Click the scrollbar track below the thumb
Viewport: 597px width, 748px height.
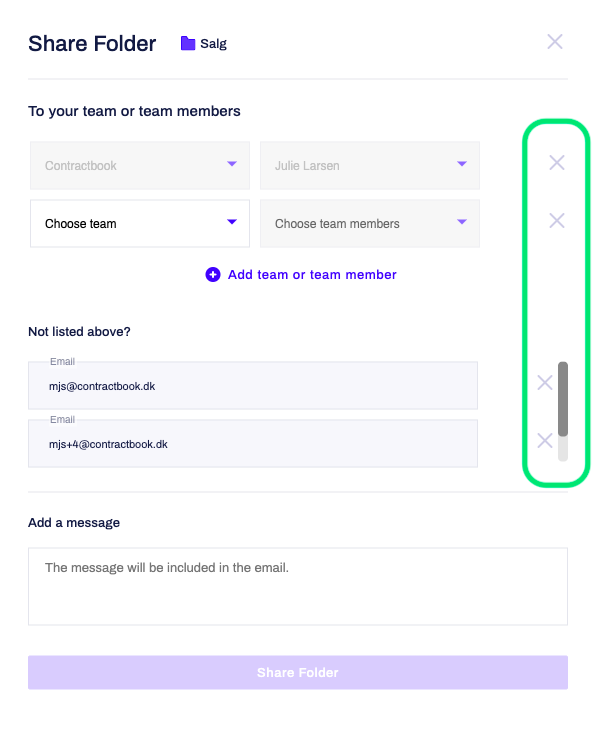click(x=563, y=449)
